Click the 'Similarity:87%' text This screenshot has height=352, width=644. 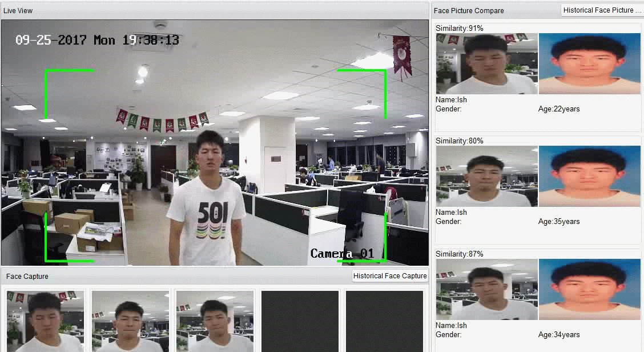(459, 254)
